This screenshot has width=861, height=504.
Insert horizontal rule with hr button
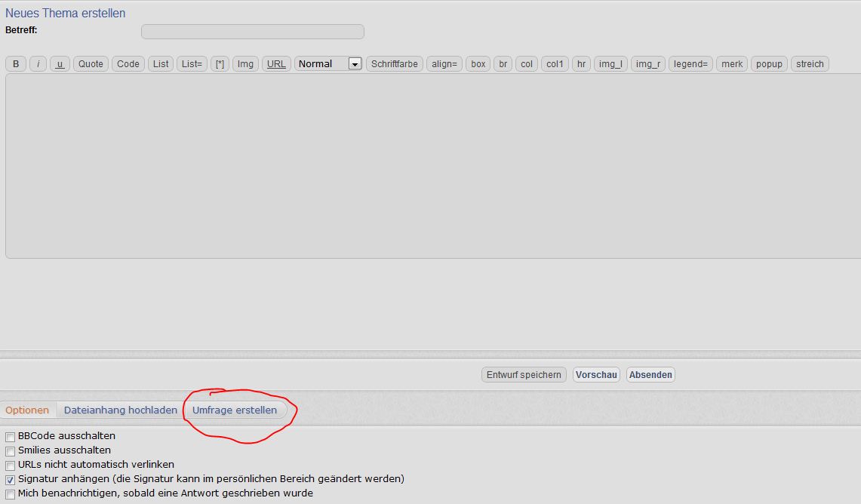tap(581, 63)
